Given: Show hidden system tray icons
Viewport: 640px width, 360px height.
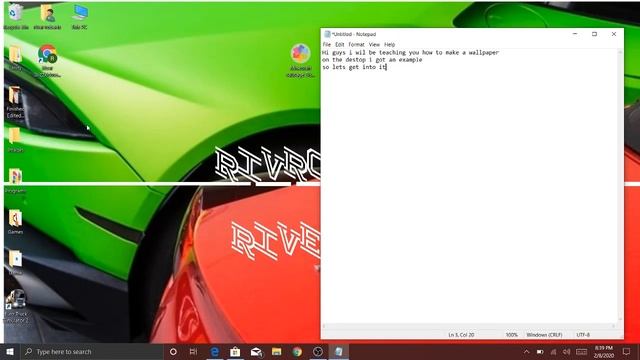Looking at the screenshot, I should pos(527,351).
